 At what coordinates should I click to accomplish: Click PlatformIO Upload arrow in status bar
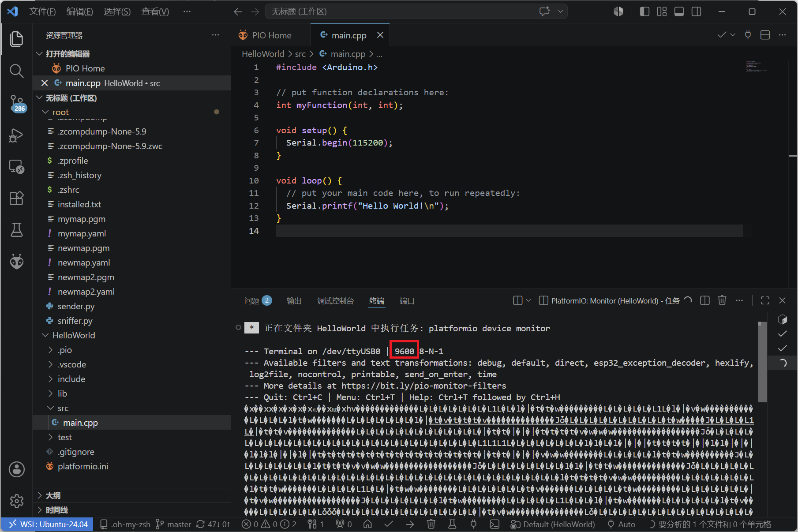coord(410,524)
